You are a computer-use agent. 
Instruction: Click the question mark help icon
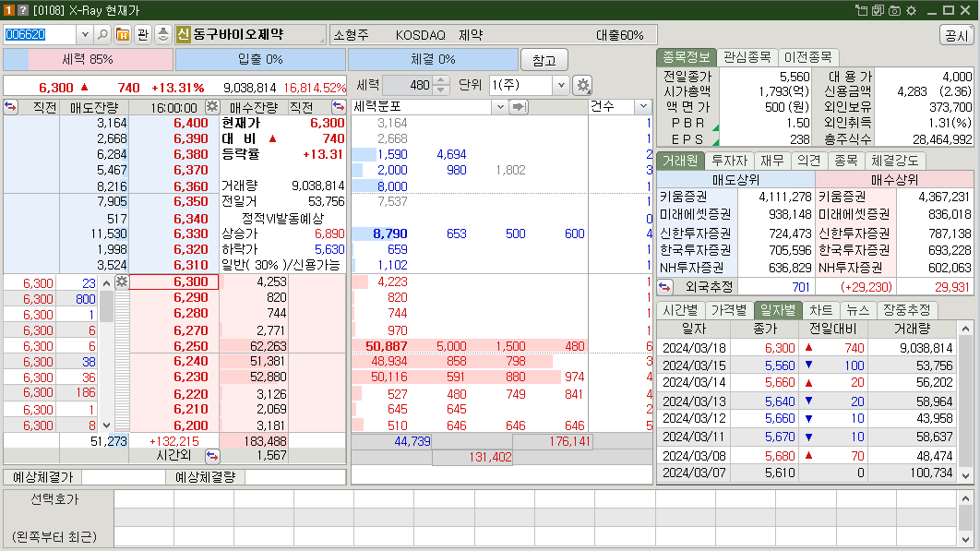tap(23, 10)
